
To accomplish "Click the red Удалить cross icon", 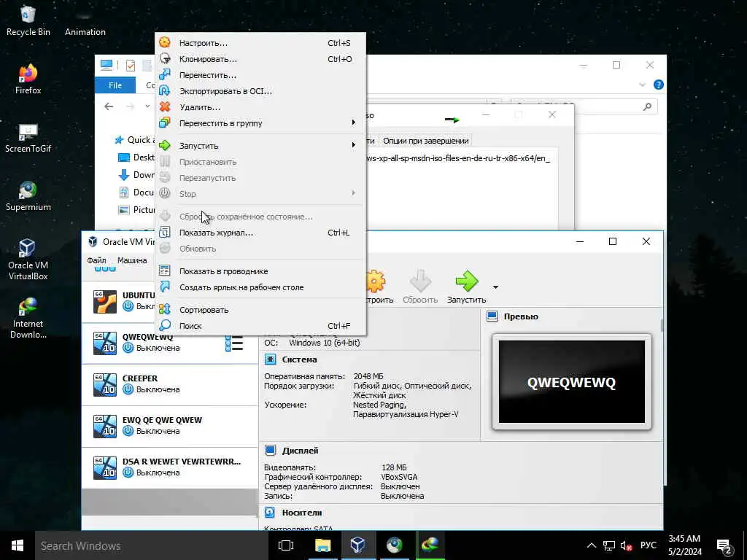I will click(x=165, y=106).
